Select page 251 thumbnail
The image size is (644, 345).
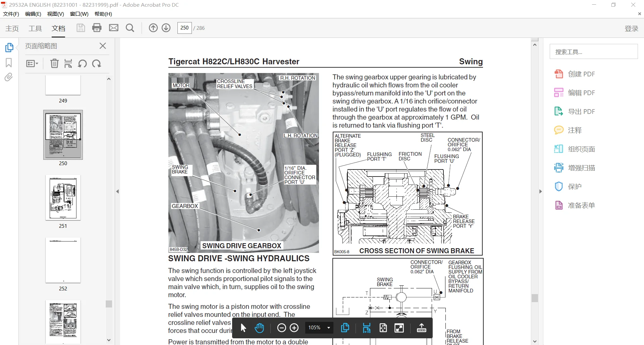click(x=63, y=198)
